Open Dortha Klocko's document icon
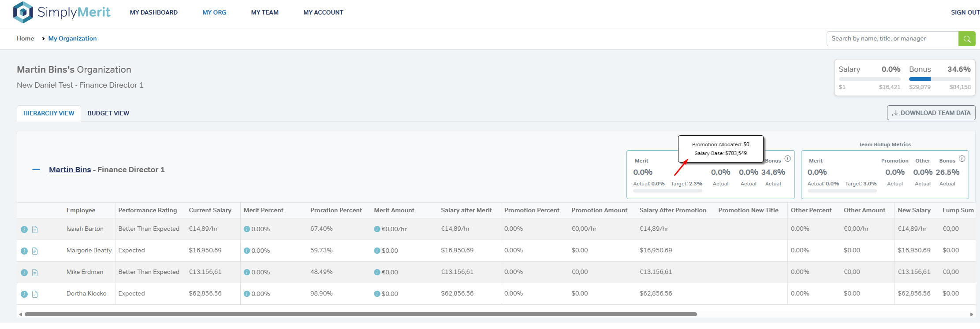This screenshot has width=980, height=329. point(35,294)
